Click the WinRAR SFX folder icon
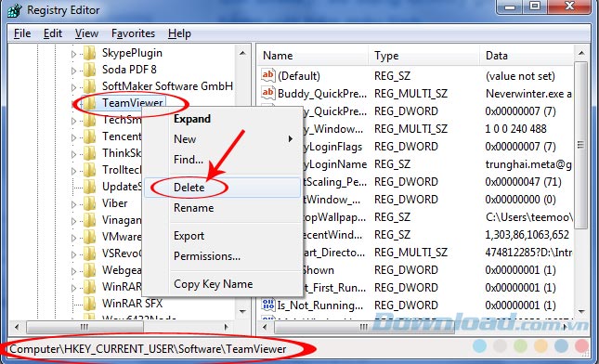The height and width of the screenshot is (364, 599). coord(89,304)
